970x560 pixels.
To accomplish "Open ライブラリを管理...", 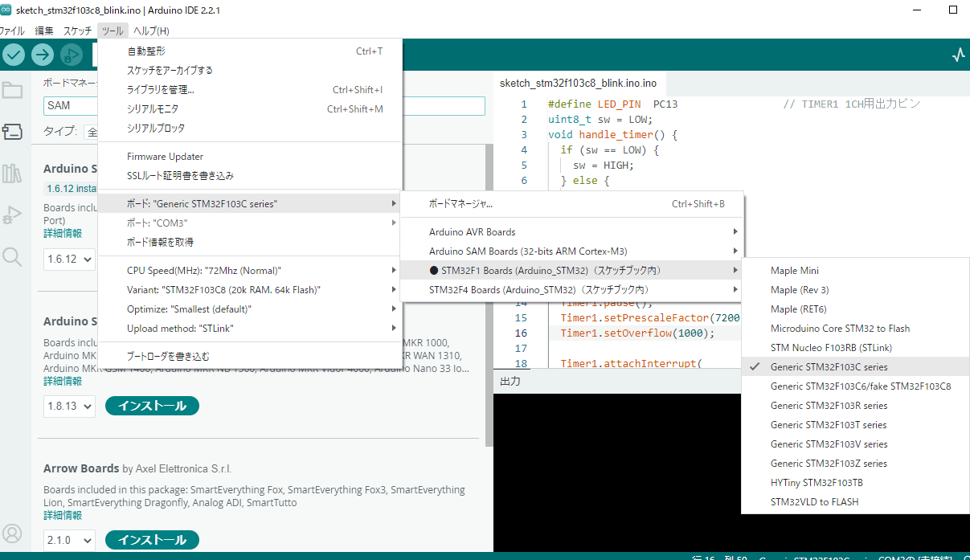I will [250, 90].
